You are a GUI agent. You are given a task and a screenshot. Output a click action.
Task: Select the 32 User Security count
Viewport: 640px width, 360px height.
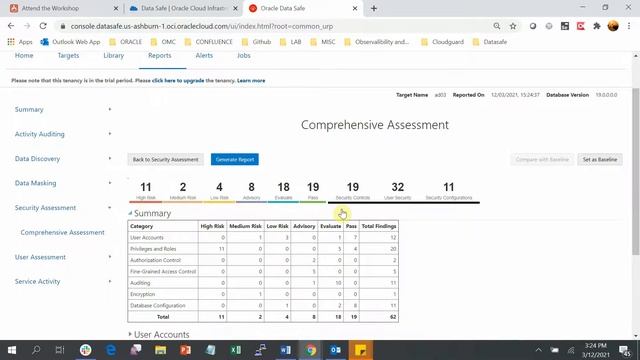398,191
